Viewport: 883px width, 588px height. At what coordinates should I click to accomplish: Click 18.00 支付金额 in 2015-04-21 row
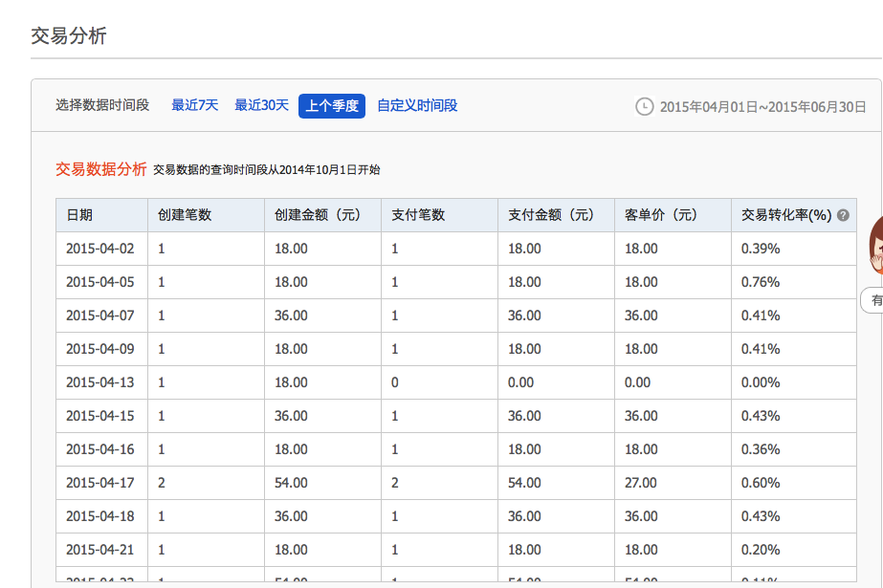point(524,550)
